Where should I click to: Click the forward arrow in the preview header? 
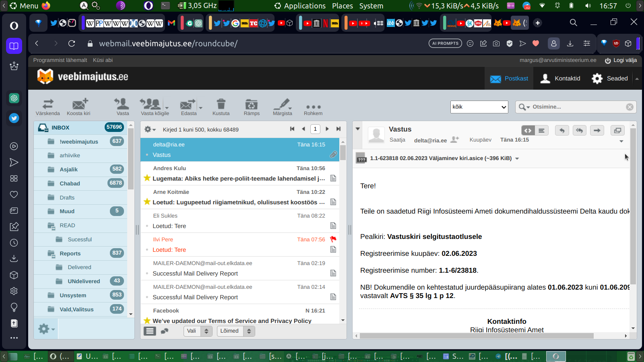[x=597, y=130]
